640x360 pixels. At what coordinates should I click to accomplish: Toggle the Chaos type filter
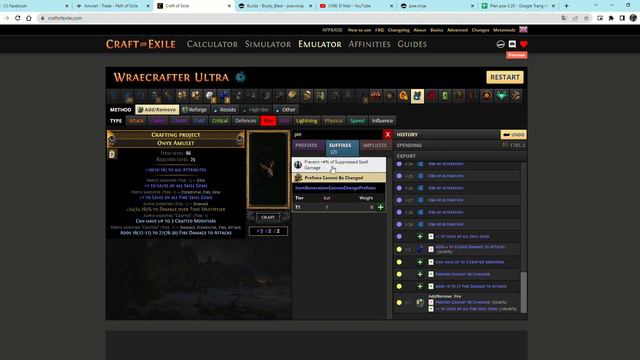tap(180, 121)
